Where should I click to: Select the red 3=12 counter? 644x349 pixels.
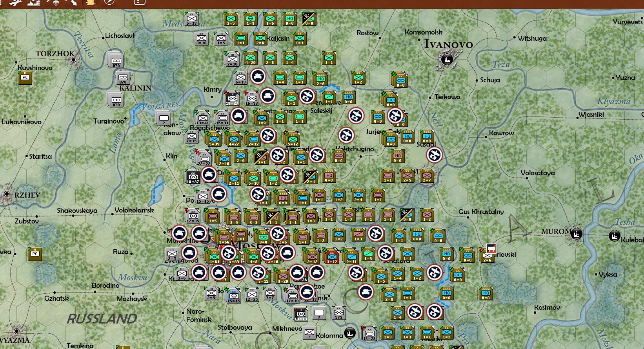(x=332, y=256)
